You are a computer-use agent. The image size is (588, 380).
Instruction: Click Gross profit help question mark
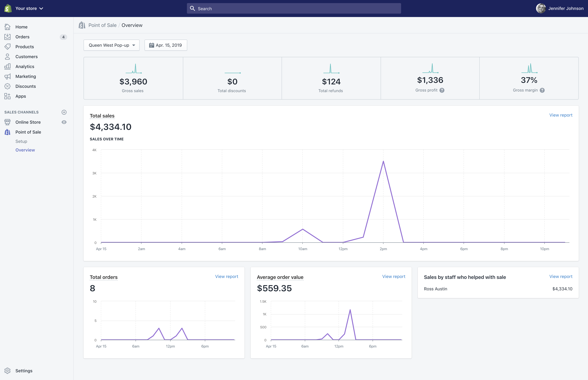click(442, 90)
